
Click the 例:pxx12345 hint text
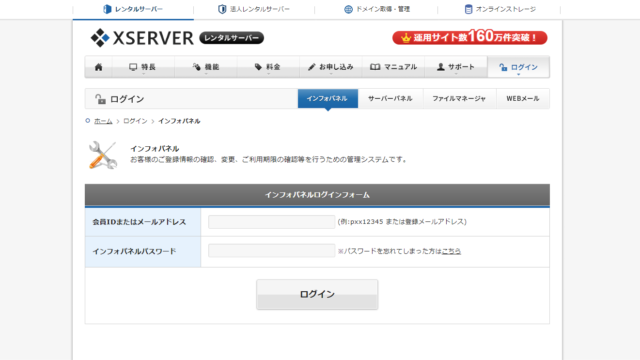(402, 222)
